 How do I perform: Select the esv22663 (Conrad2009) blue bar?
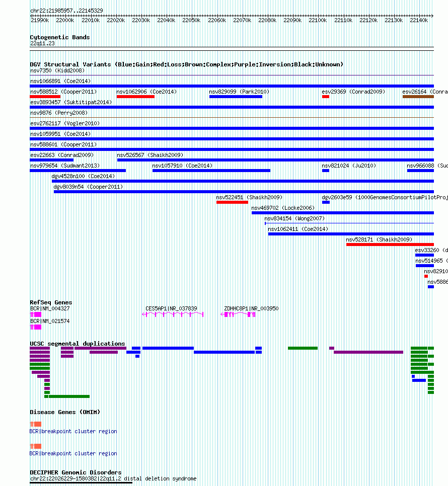click(x=51, y=160)
